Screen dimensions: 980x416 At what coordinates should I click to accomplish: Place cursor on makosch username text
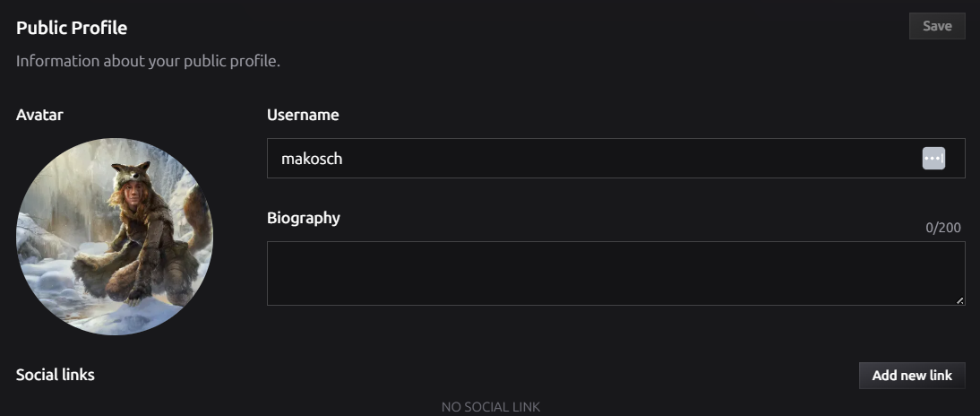click(312, 159)
